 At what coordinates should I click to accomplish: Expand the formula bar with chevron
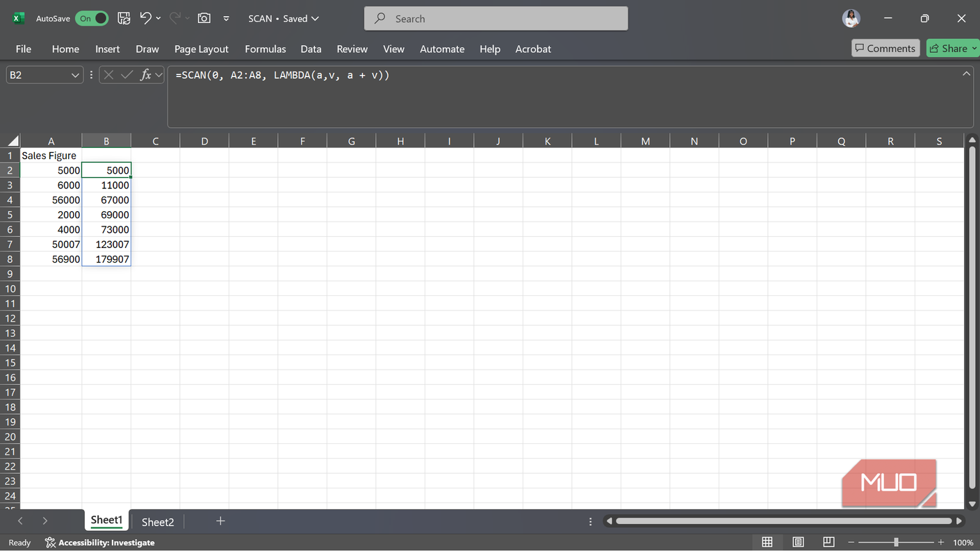[x=966, y=74]
